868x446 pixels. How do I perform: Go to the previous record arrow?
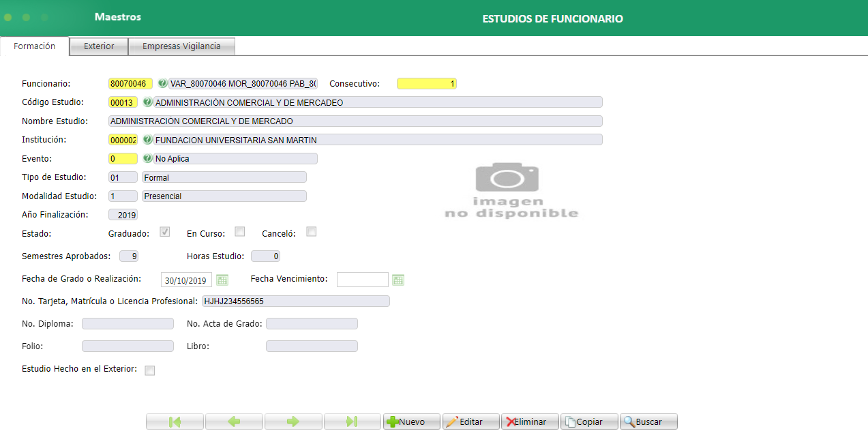tap(234, 421)
